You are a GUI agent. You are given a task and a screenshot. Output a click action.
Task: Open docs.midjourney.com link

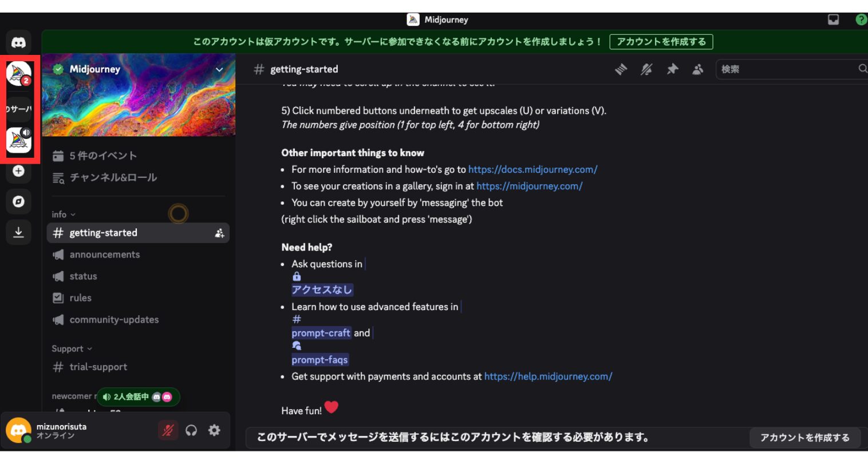click(532, 169)
